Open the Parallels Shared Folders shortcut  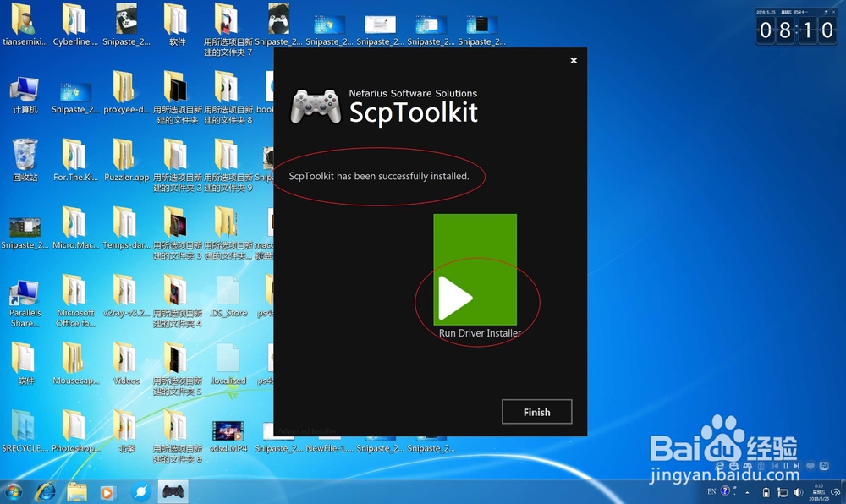25,304
